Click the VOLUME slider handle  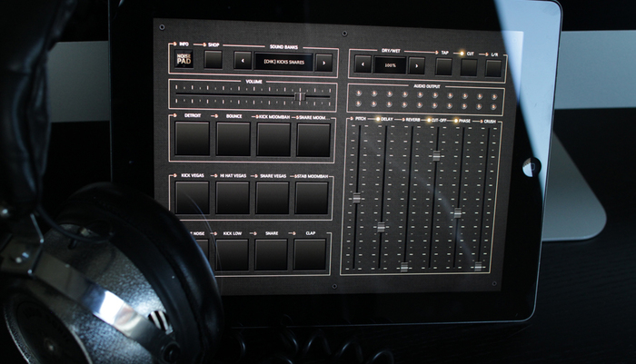tap(300, 96)
